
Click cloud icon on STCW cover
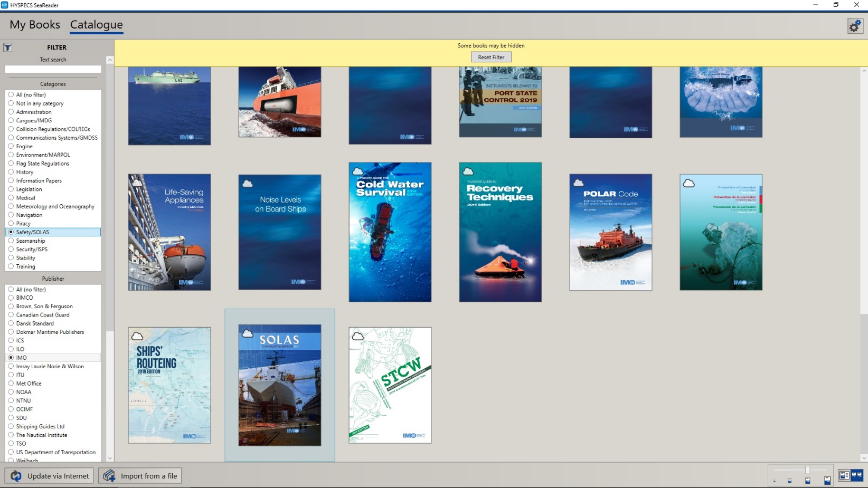tap(357, 336)
